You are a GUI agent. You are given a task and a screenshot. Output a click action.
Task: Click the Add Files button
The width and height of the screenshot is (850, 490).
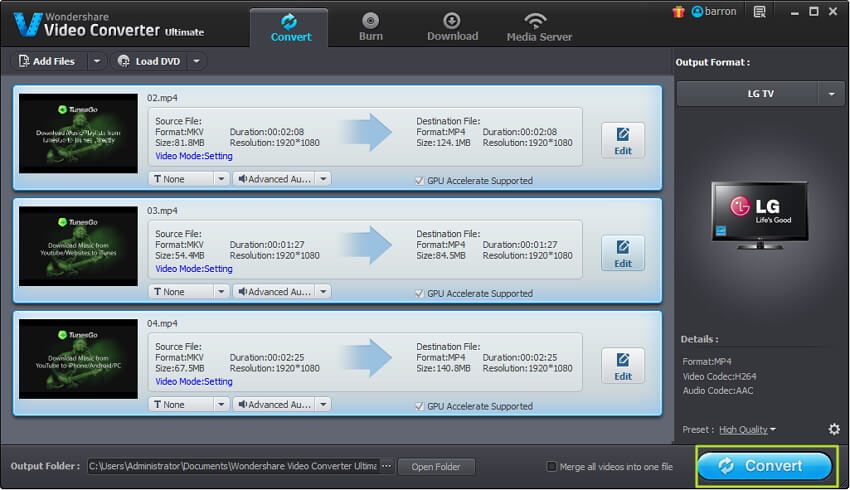48,61
